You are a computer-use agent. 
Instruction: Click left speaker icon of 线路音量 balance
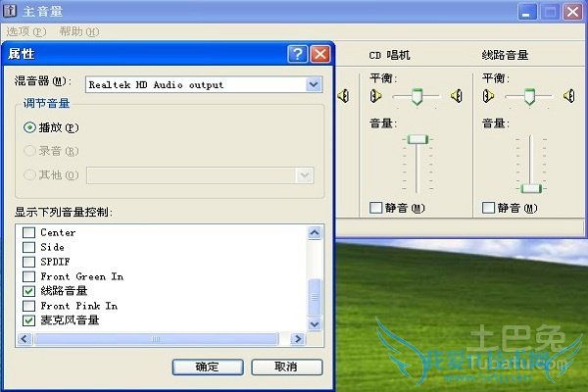[x=488, y=96]
